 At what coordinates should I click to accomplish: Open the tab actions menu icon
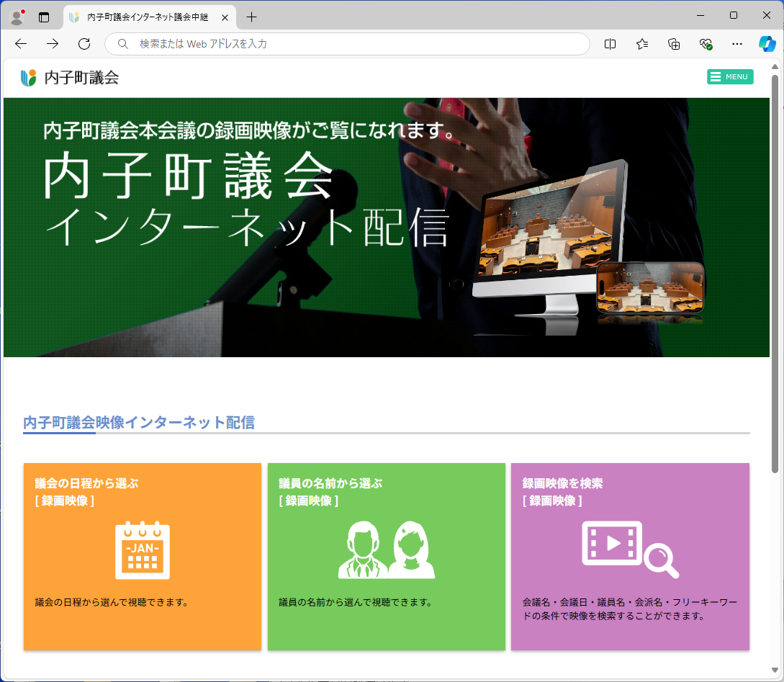point(44,17)
